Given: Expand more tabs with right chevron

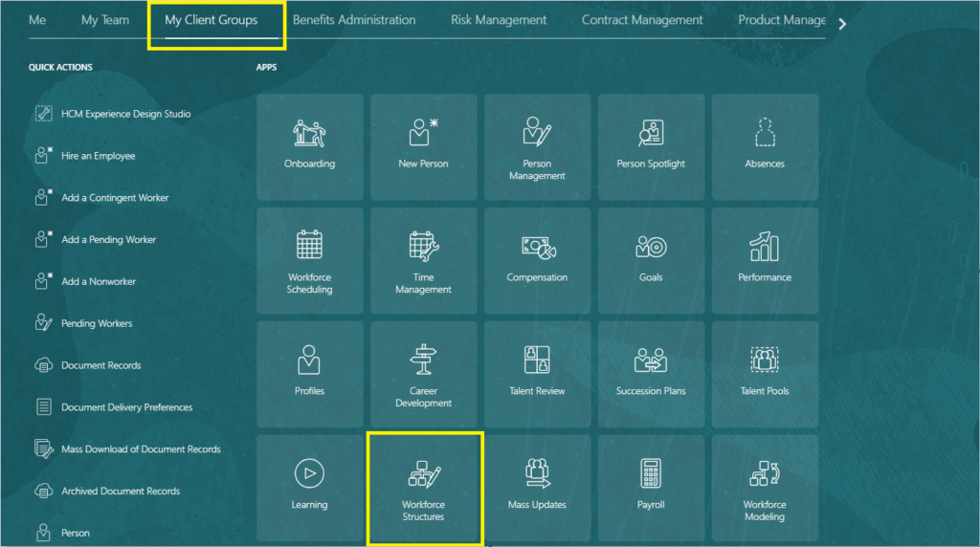Looking at the screenshot, I should coord(842,24).
